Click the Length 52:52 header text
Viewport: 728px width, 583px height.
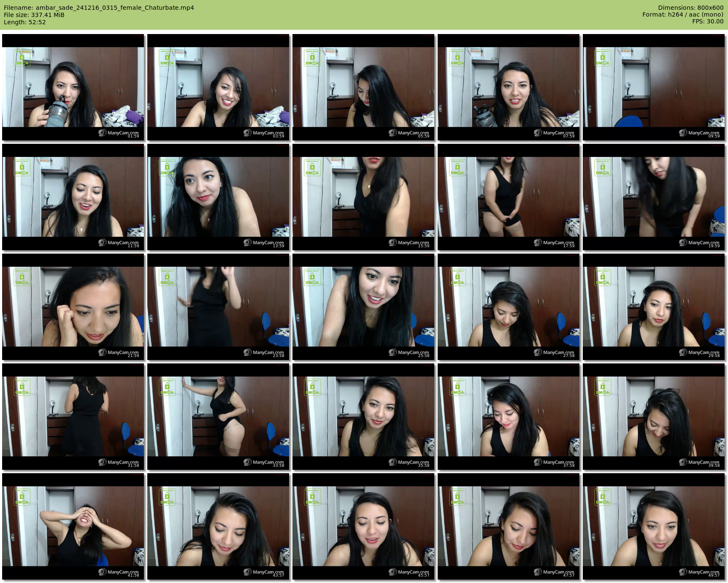pos(25,22)
